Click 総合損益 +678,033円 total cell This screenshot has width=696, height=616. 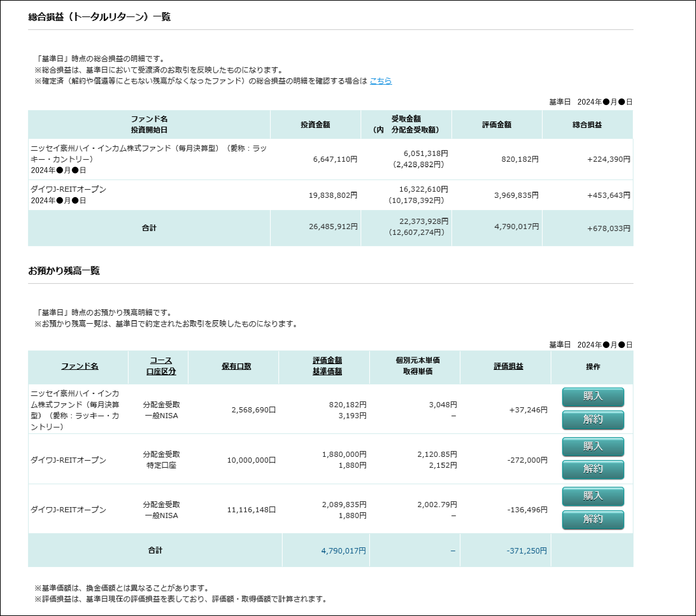608,228
